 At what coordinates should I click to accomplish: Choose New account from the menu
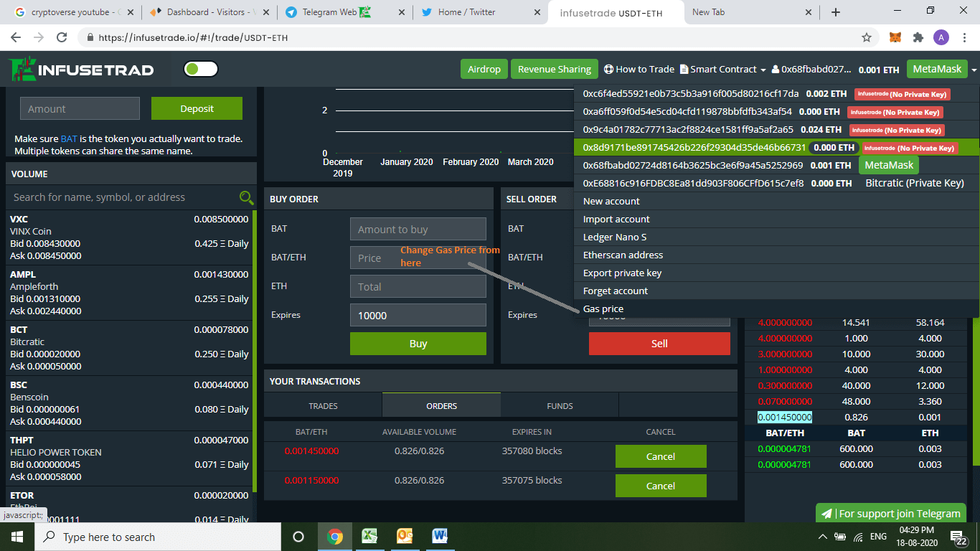tap(777, 201)
